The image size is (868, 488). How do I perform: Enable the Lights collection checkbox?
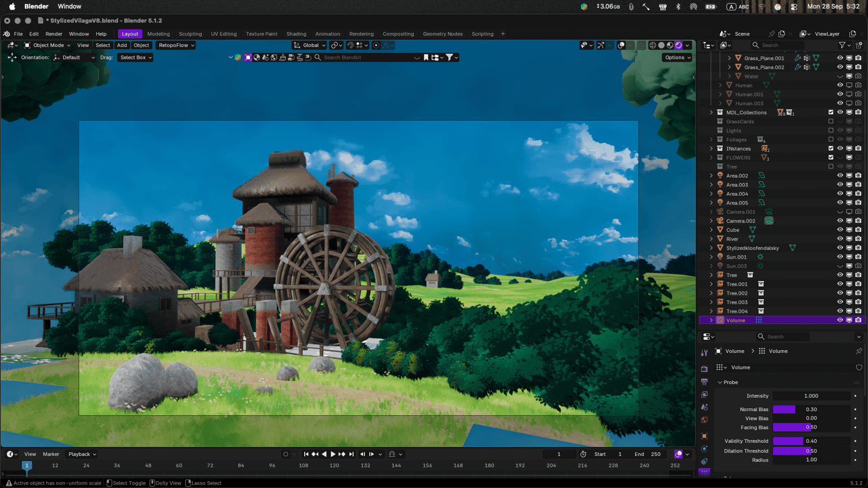[x=831, y=130]
